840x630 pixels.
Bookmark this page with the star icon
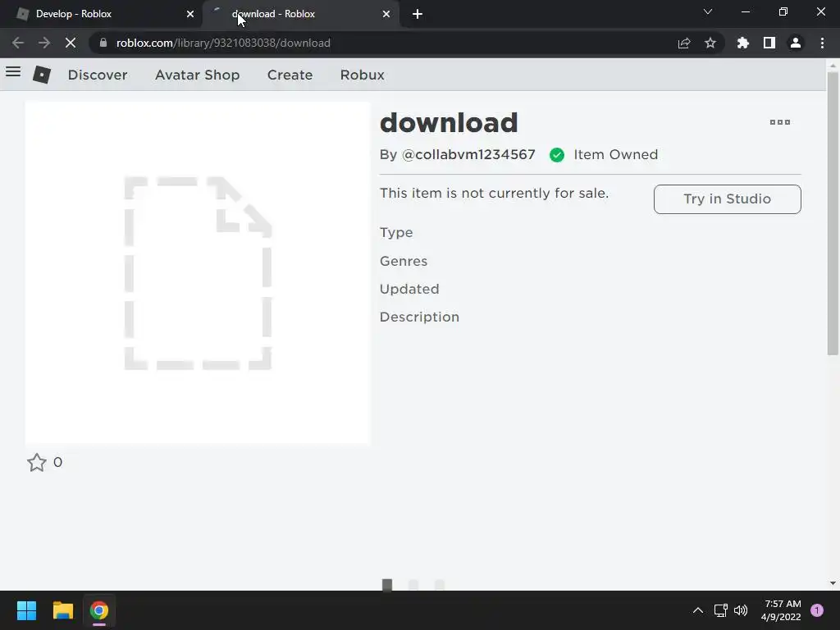point(710,43)
